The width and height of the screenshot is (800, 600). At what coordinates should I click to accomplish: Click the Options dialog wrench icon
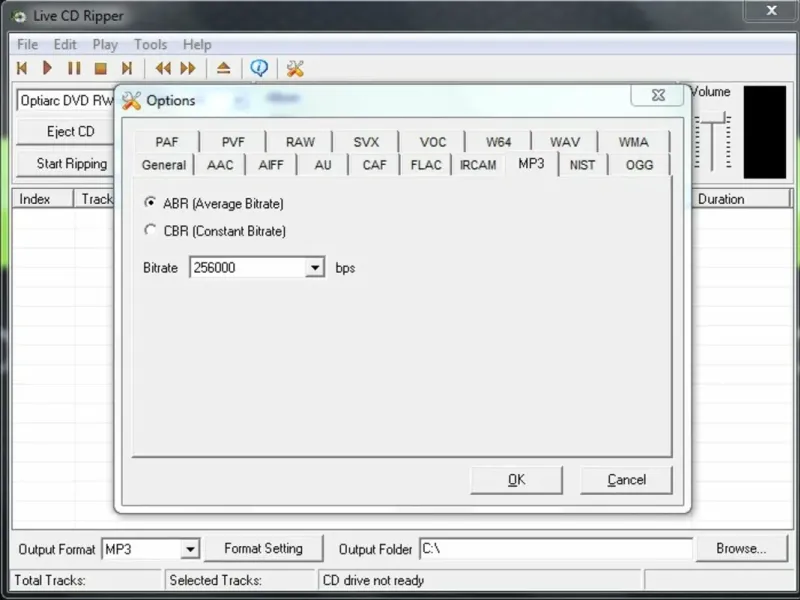click(132, 101)
